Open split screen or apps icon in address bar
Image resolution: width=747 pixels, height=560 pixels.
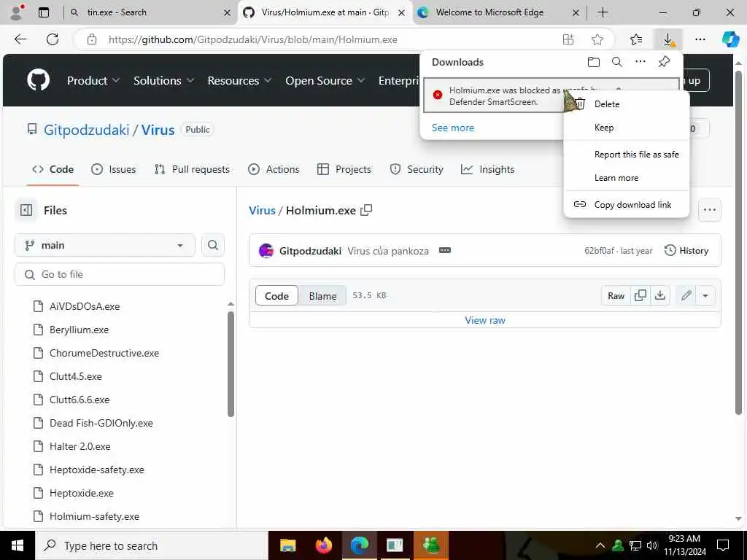(568, 39)
